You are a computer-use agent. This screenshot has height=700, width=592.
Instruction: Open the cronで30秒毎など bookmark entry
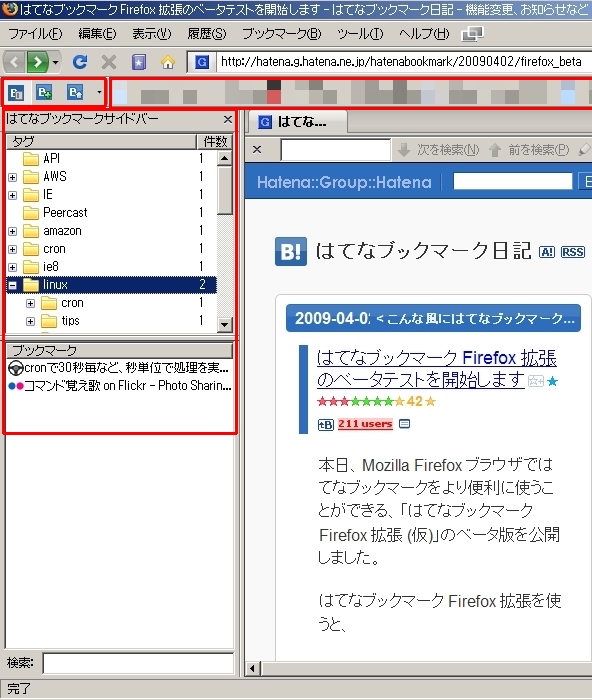pyautogui.click(x=119, y=368)
